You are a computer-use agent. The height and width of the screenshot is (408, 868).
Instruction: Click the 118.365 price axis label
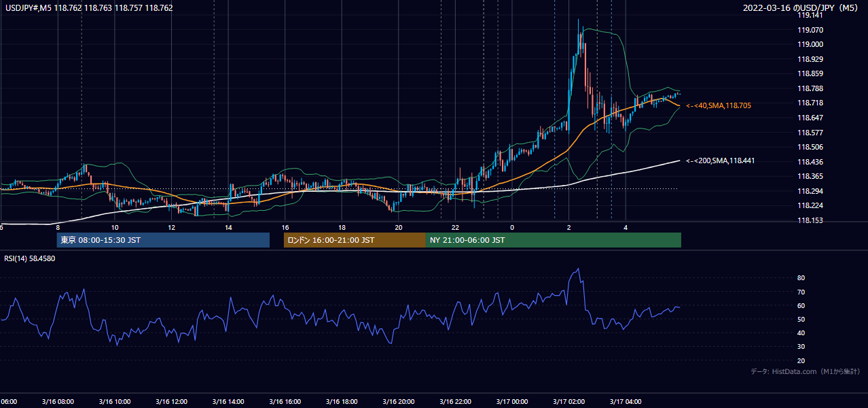pyautogui.click(x=809, y=176)
